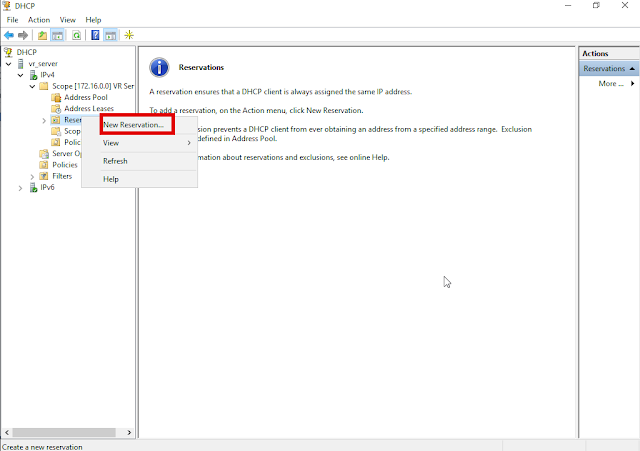Select the Address Leases folder icon
Screen dimensions: 640x451
pyautogui.click(x=56, y=109)
